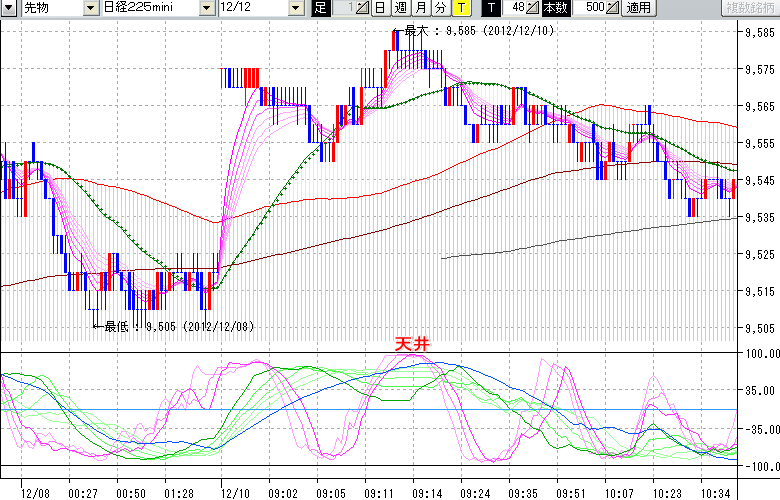780x500 pixels.
Task: Select minute bars (分) timeframe
Action: tap(441, 8)
